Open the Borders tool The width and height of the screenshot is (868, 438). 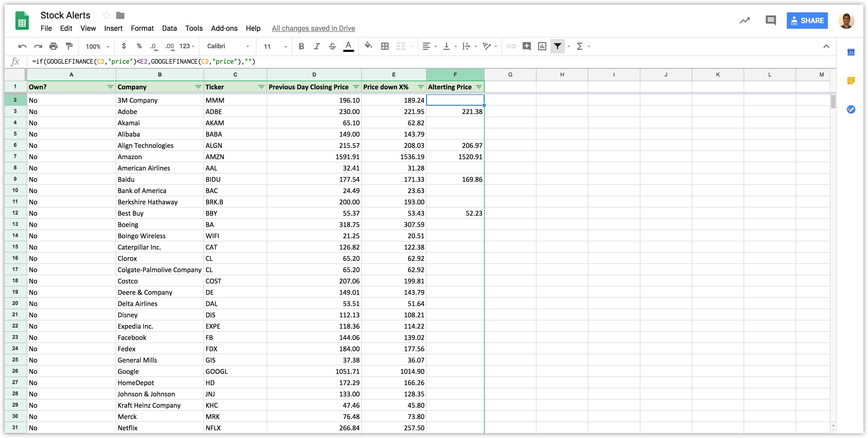[x=385, y=46]
